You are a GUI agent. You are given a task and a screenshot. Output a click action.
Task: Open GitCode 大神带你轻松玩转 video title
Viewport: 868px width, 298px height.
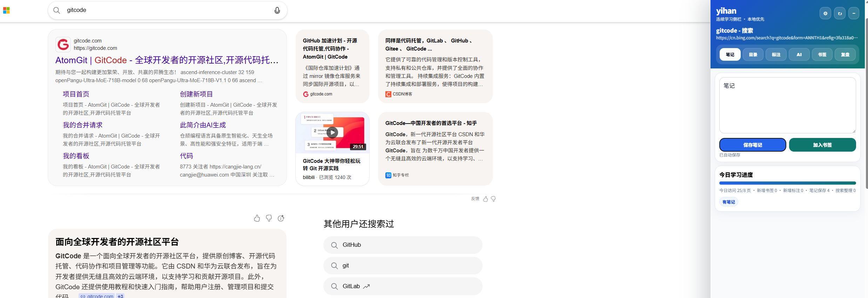(331, 165)
